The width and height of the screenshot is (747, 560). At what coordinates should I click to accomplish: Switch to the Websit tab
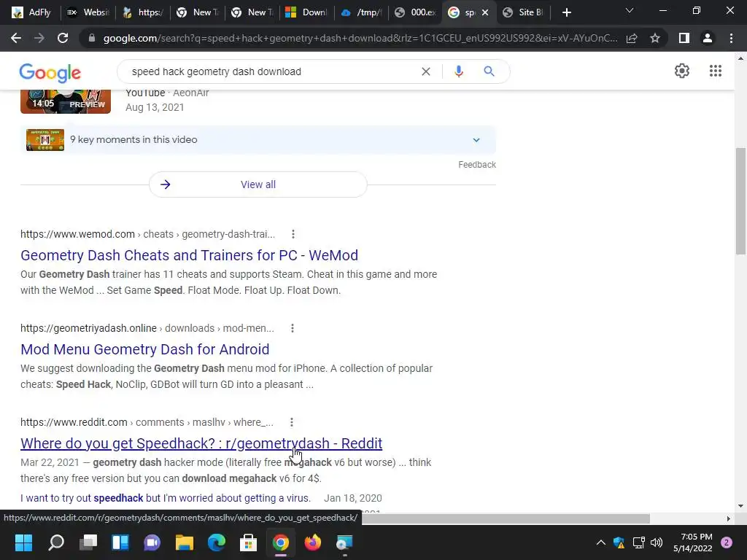(x=88, y=12)
